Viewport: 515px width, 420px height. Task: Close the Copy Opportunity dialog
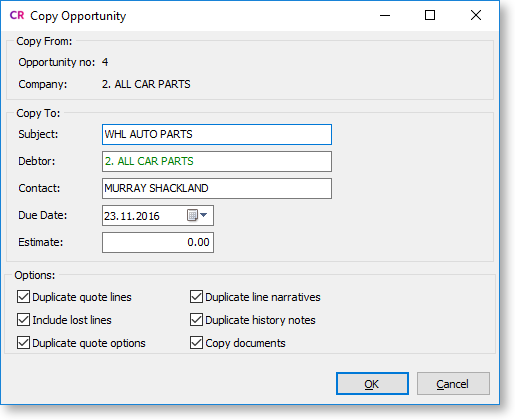pyautogui.click(x=476, y=15)
